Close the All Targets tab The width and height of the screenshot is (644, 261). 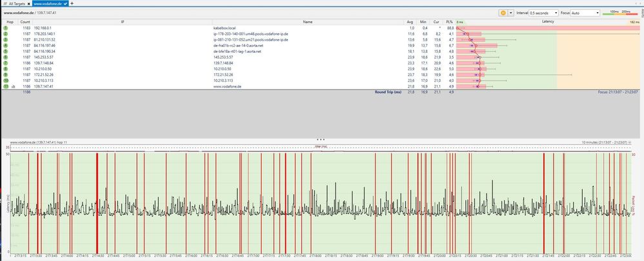28,3
